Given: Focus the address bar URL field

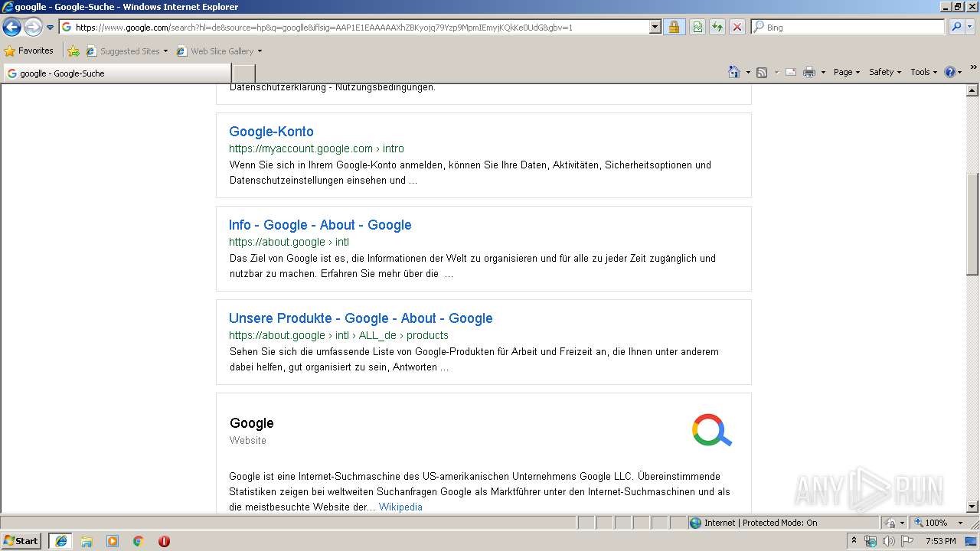Looking at the screenshot, I should coord(354,27).
